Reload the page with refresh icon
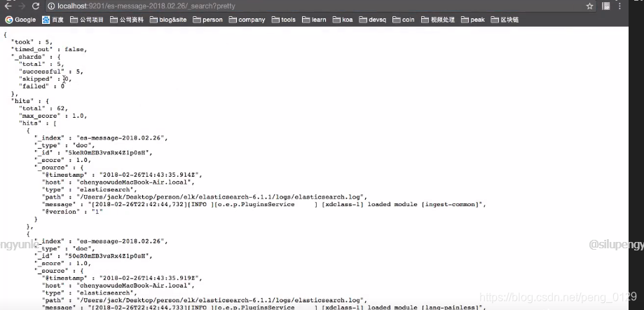The image size is (644, 310). (x=36, y=6)
